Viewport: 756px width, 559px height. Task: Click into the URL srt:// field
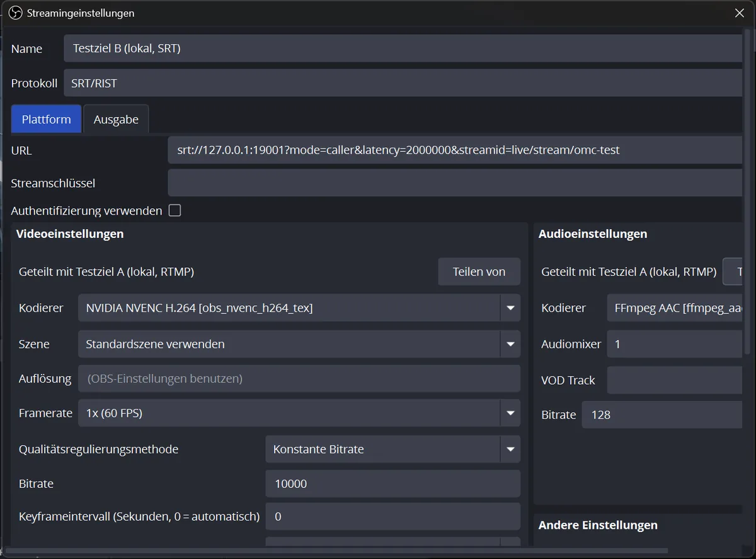pyautogui.click(x=455, y=150)
